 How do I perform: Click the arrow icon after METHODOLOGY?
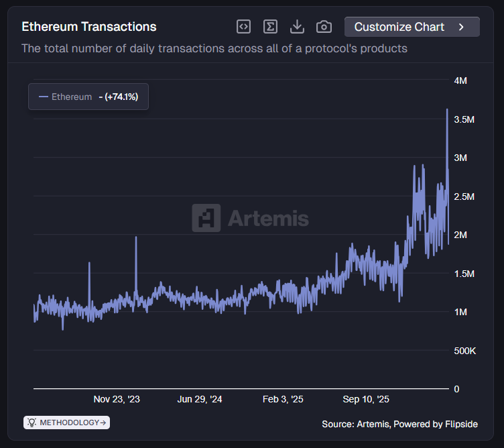103,423
